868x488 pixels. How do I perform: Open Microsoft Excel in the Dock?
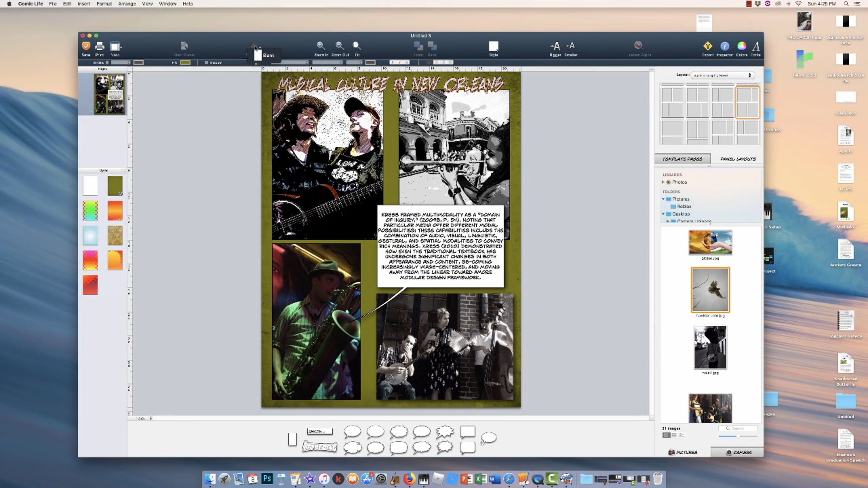[481, 479]
